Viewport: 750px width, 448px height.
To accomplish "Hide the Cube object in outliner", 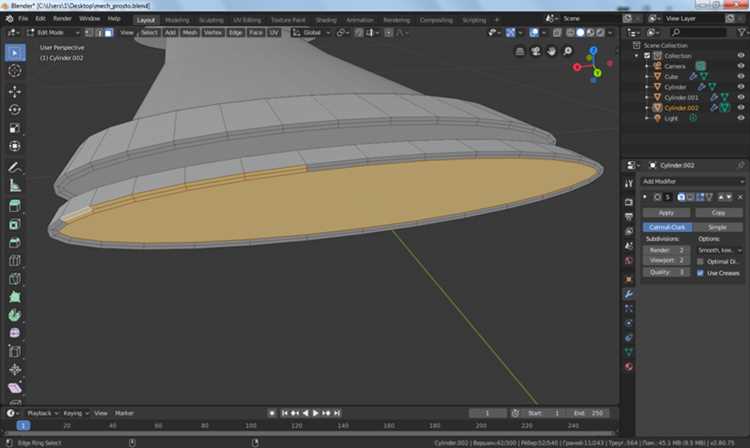I will 740,76.
